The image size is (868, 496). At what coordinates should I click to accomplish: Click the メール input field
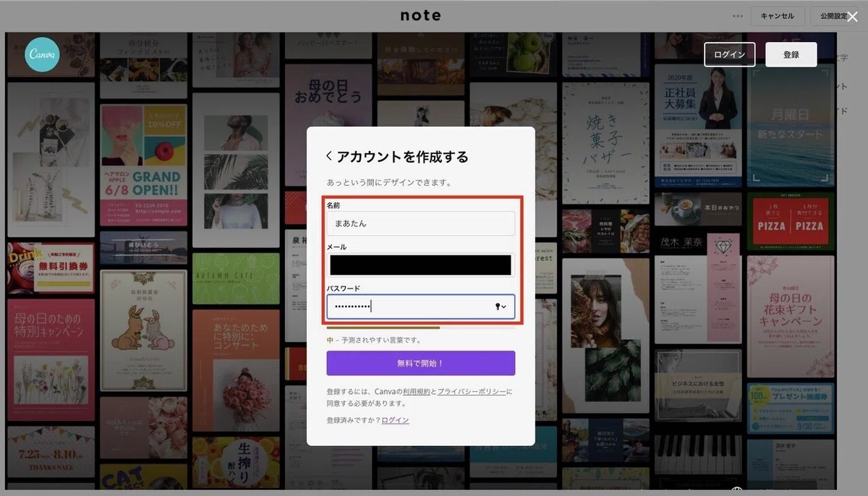click(420, 265)
